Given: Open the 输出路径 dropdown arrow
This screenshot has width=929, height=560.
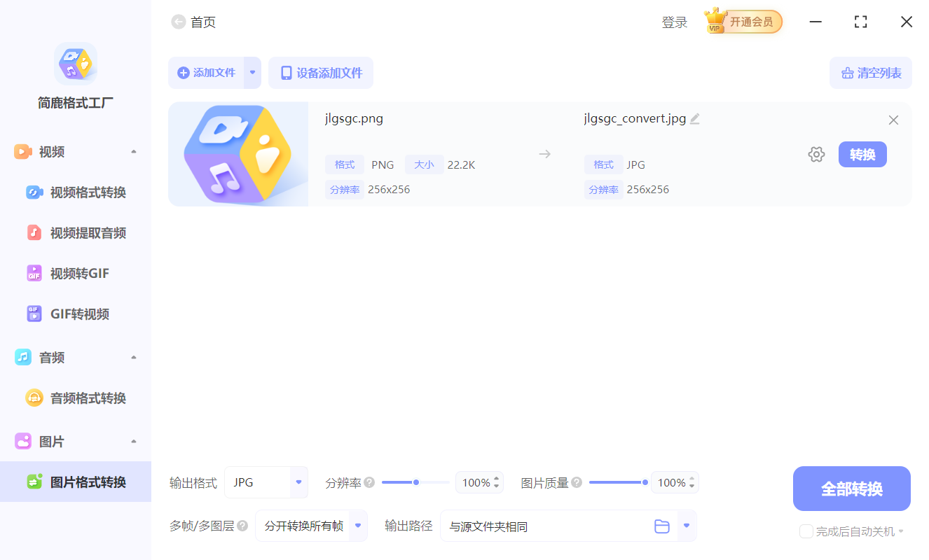Looking at the screenshot, I should click(x=685, y=526).
